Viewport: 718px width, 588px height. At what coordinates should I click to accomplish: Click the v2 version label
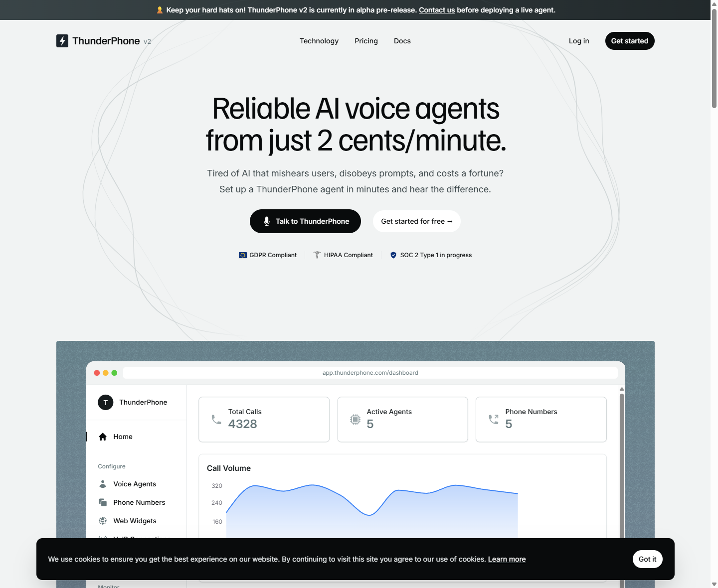[x=147, y=42]
